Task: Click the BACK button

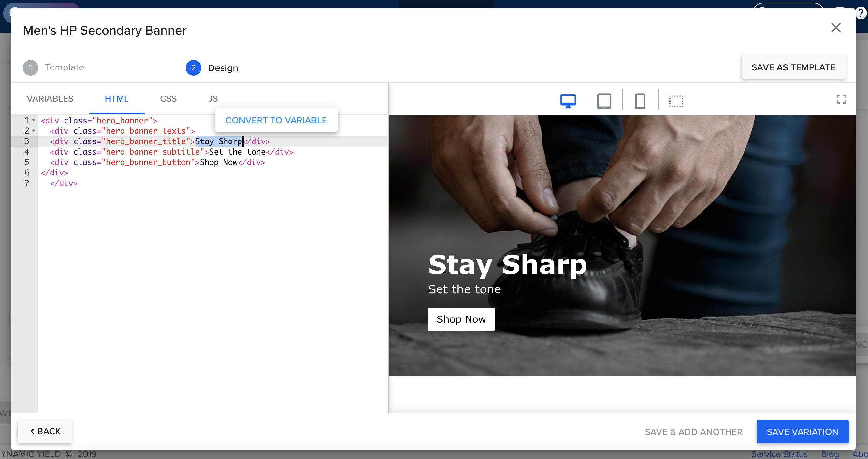Action: point(45,431)
